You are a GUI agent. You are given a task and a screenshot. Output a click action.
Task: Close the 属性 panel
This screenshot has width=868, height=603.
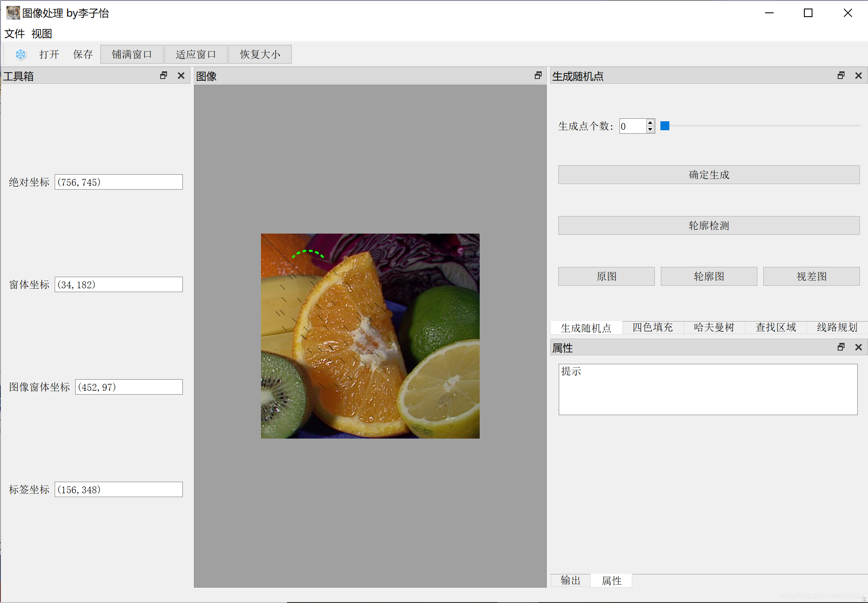pos(859,347)
